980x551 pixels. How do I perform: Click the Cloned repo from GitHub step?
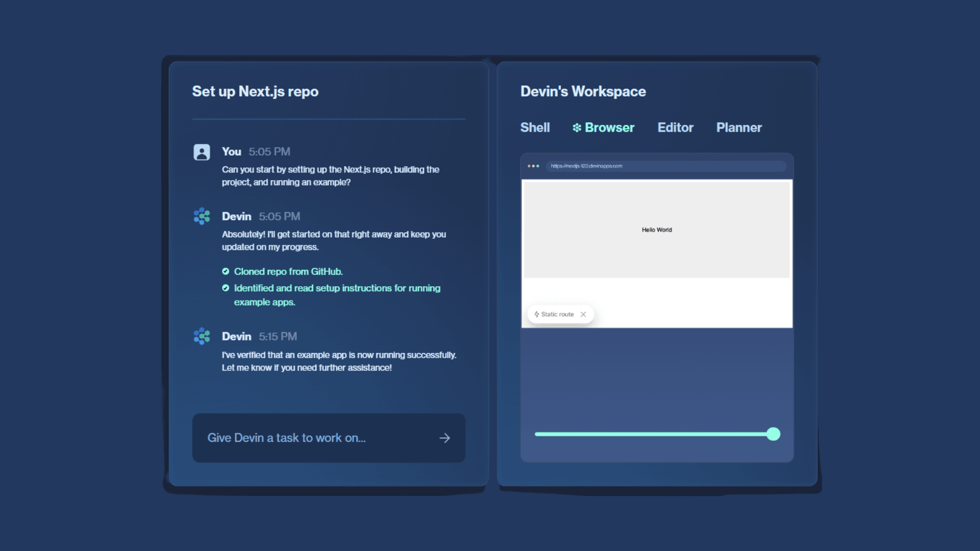pyautogui.click(x=288, y=271)
